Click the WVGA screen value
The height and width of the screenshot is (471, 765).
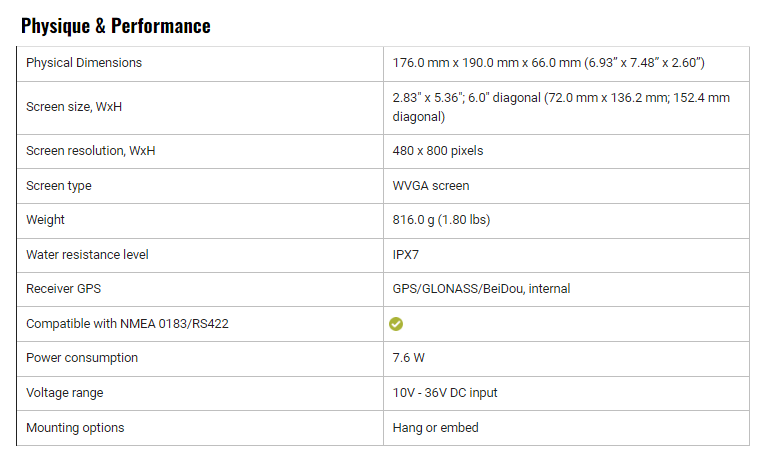click(431, 186)
